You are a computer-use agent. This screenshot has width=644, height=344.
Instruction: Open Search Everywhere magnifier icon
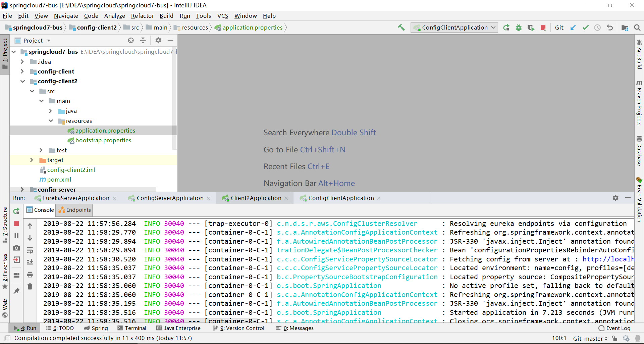pos(637,28)
